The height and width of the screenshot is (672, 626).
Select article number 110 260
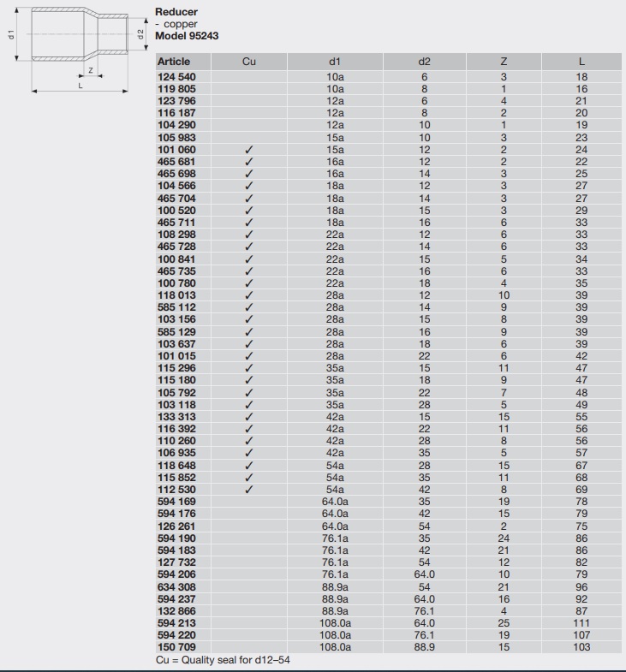point(176,441)
